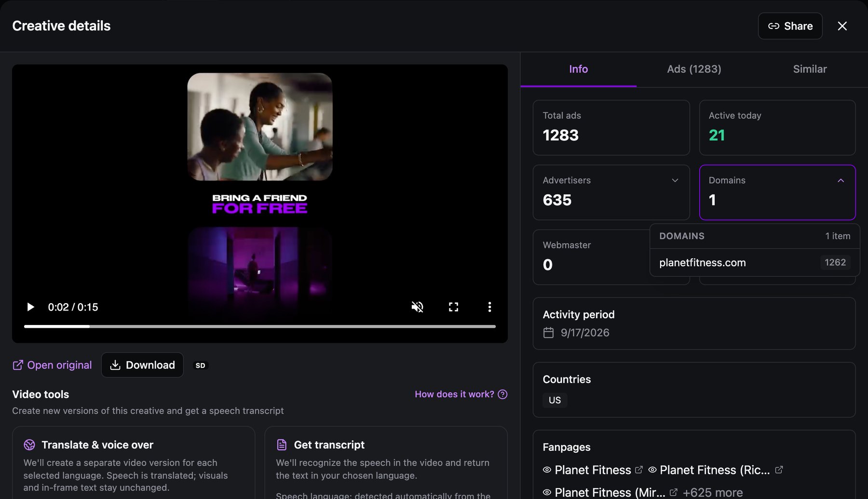Image resolution: width=868 pixels, height=499 pixels.
Task: Open the Similar tab
Action: point(810,69)
